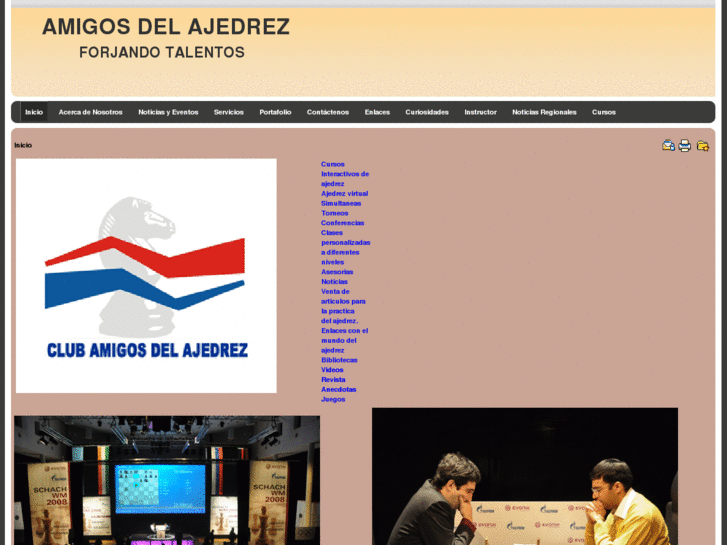Click the printer icon to print the page
Image resolution: width=727 pixels, height=545 pixels.
(x=684, y=146)
